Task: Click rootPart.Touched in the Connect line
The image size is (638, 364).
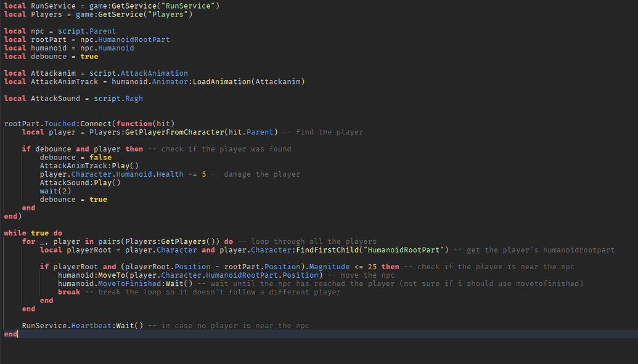Action: pyautogui.click(x=40, y=124)
